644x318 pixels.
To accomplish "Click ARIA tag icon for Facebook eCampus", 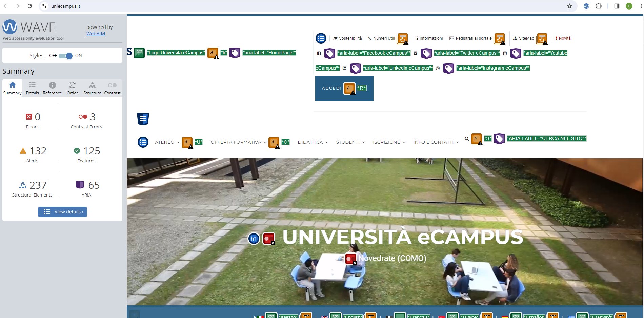I will coord(330,53).
